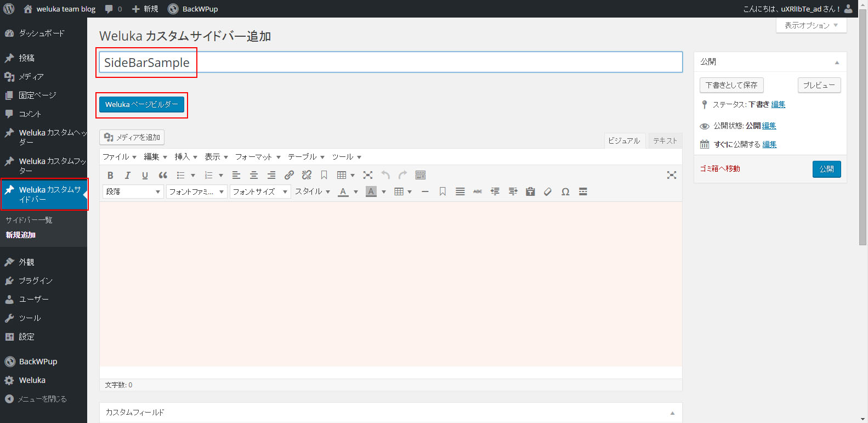The height and width of the screenshot is (423, 868).
Task: Expand bulleted list style arrow
Action: click(x=192, y=175)
